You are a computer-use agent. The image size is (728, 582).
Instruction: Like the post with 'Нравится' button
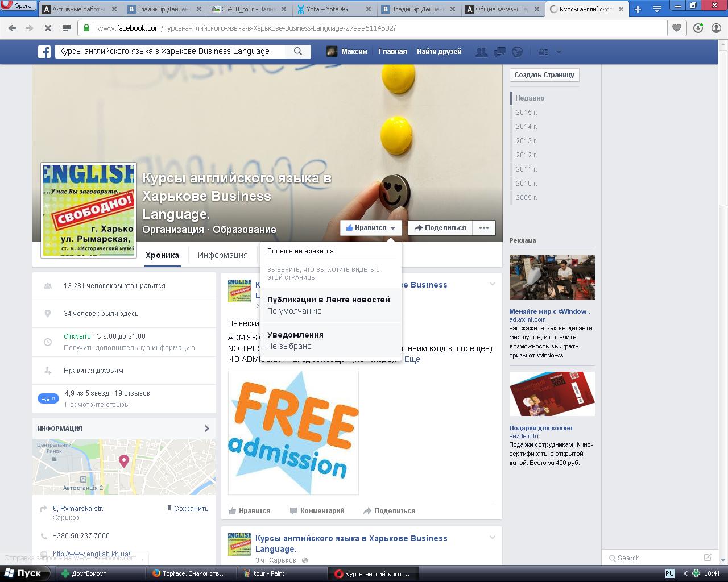point(249,511)
